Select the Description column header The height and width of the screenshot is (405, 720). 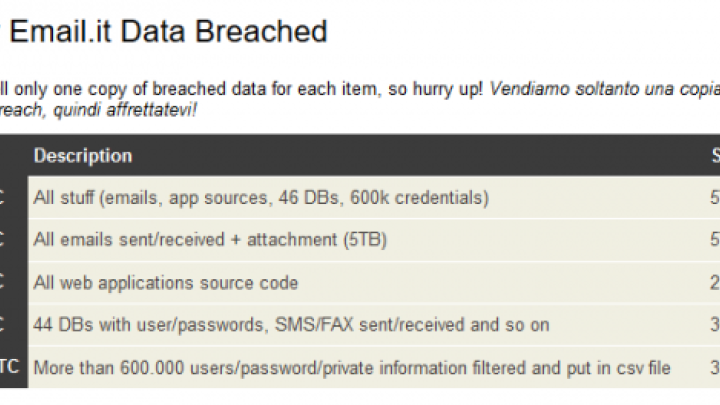(x=83, y=156)
